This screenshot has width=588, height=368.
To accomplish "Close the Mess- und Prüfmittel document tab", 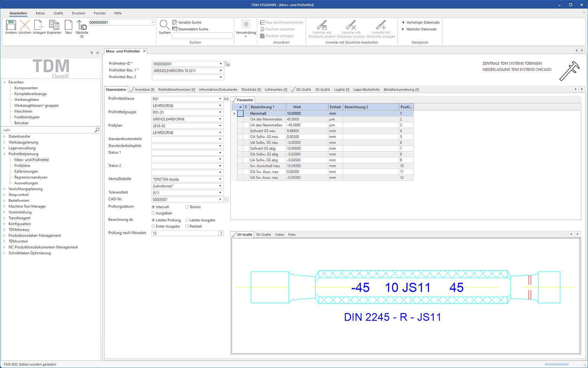I will [144, 51].
